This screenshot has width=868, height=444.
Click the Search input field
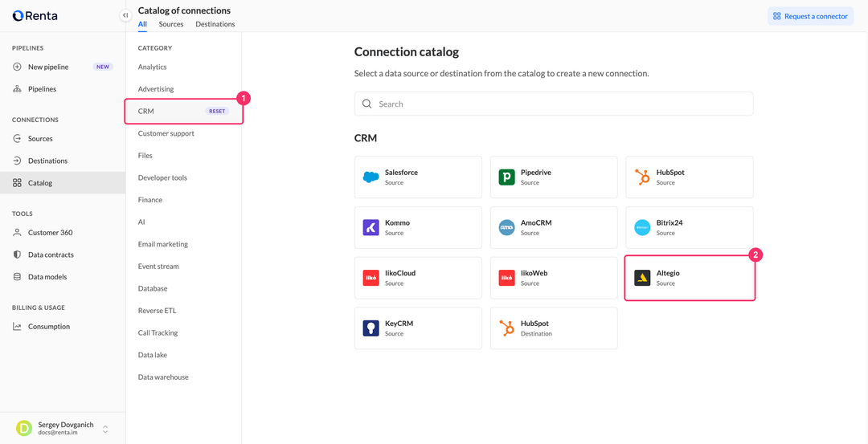(554, 104)
